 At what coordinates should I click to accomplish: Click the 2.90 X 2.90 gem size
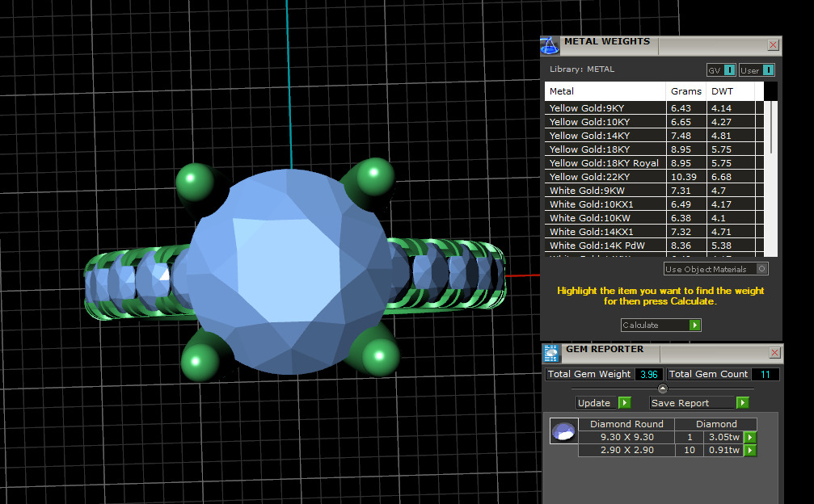pyautogui.click(x=626, y=450)
